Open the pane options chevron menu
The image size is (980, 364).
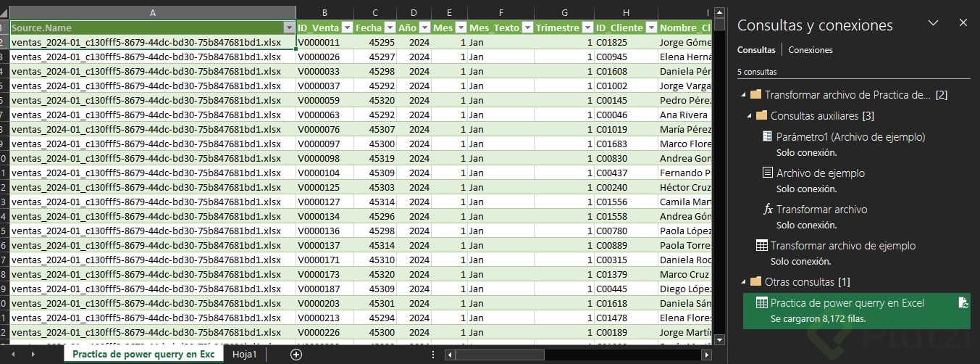point(933,23)
